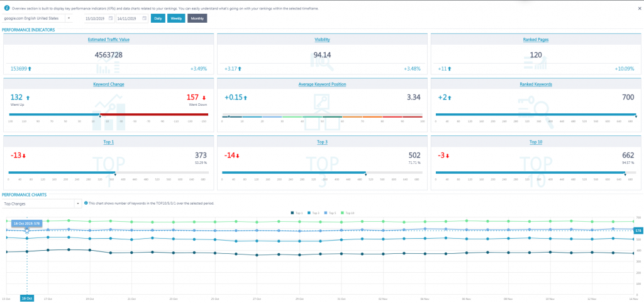The image size is (644, 303).
Task: Click the 16 Oct label on the x-axis
Action: pos(27,299)
